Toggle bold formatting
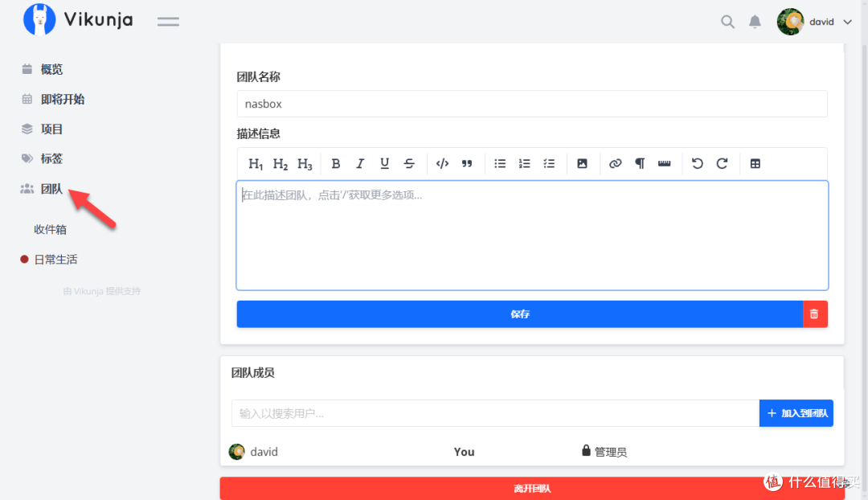Viewport: 868px width, 500px height. tap(335, 163)
